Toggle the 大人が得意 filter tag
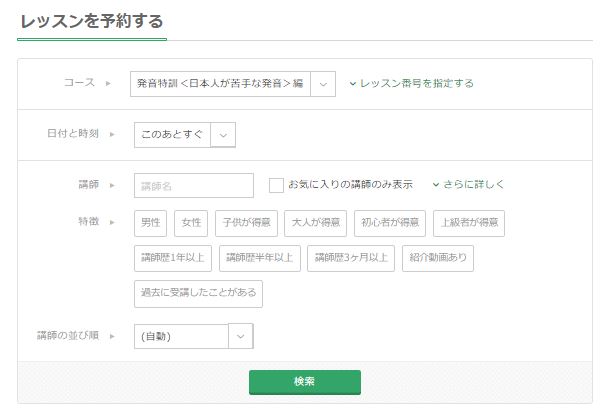Image resolution: width=610 pixels, height=418 pixels. click(316, 223)
